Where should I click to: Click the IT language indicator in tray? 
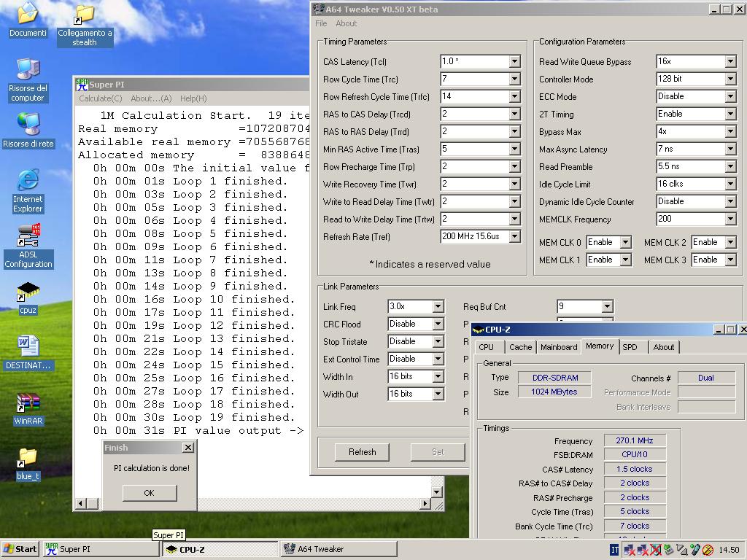tap(614, 550)
